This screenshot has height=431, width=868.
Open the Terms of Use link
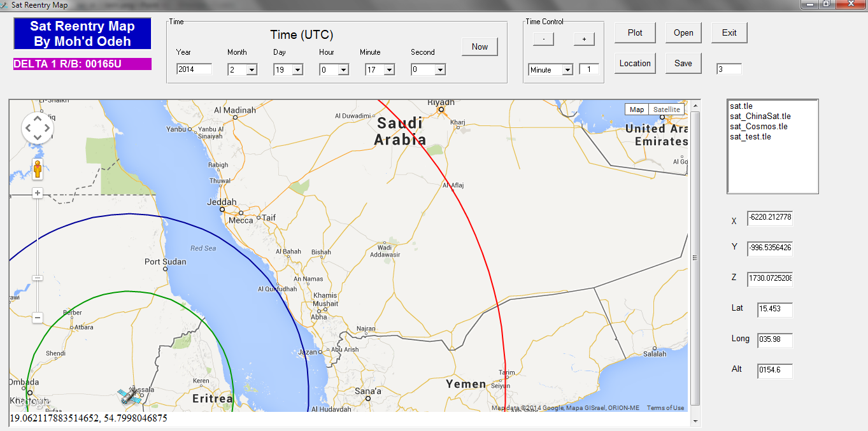coord(665,408)
